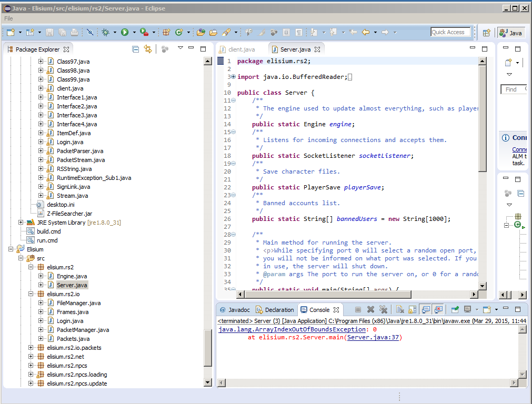The width and height of the screenshot is (532, 404).
Task: Click the Run button in the toolbar
Action: (125, 33)
